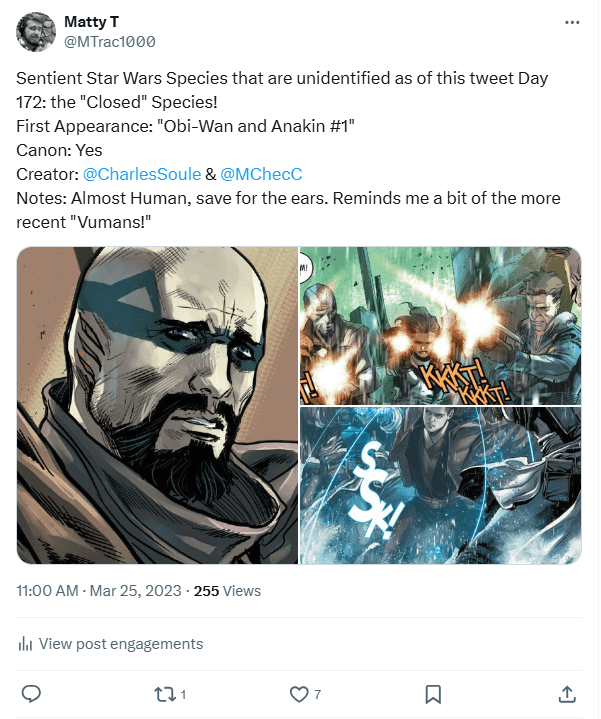Screen dimensions: 601x719
Task: Click the retweet count number 1
Action: (183, 693)
